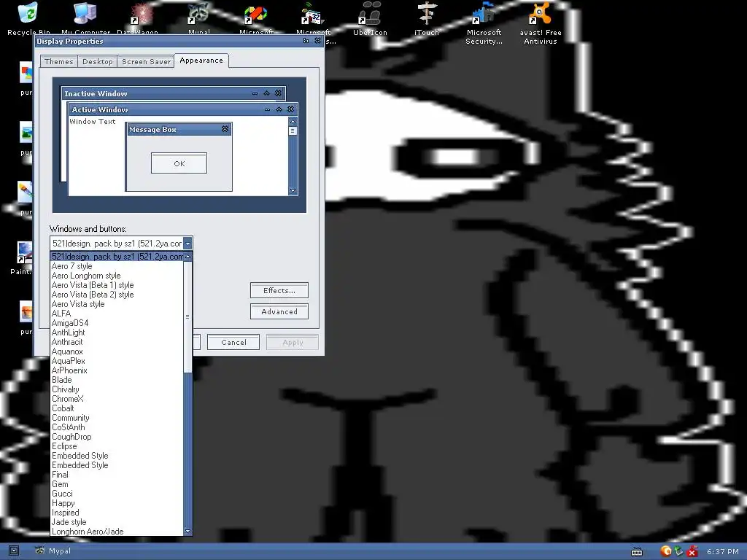This screenshot has width=747, height=560.
Task: Click the Effects... button
Action: point(279,290)
